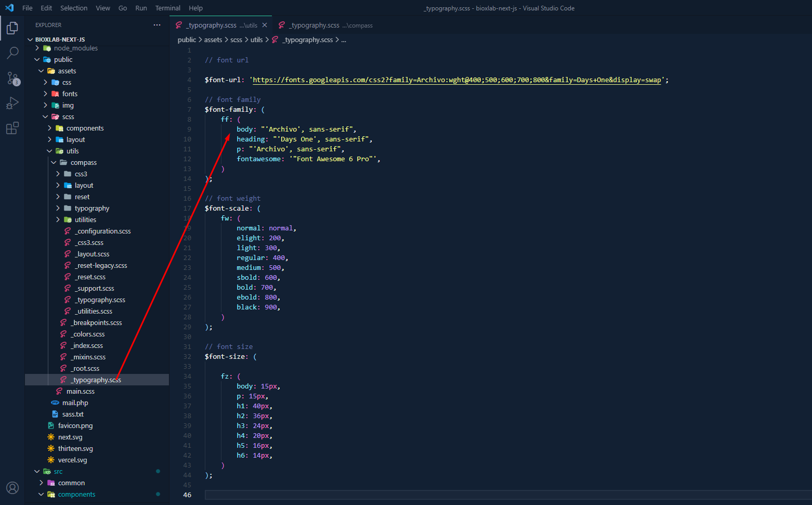Open the Accounts icon in activity bar

pyautogui.click(x=12, y=488)
